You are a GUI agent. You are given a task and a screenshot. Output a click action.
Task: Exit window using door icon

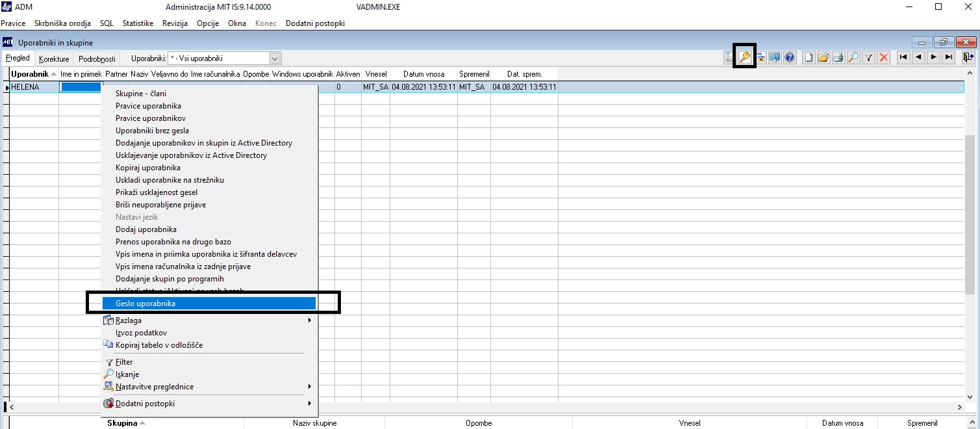(x=968, y=57)
